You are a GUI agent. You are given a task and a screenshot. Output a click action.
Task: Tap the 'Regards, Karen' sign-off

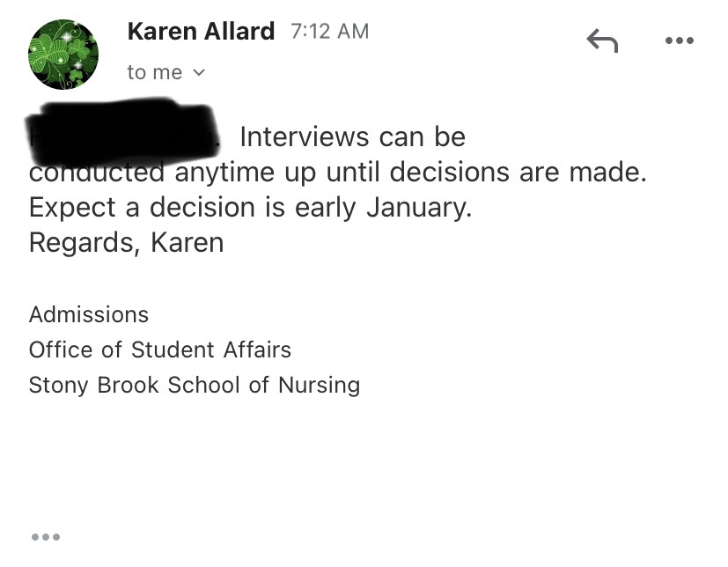[x=126, y=242]
